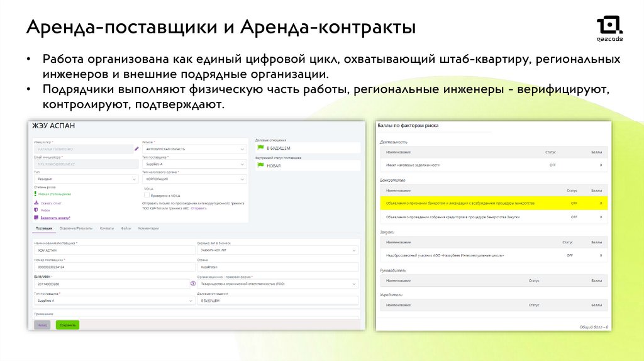Click the Скачать отчет link
The height and width of the screenshot is (361, 644).
51,203
